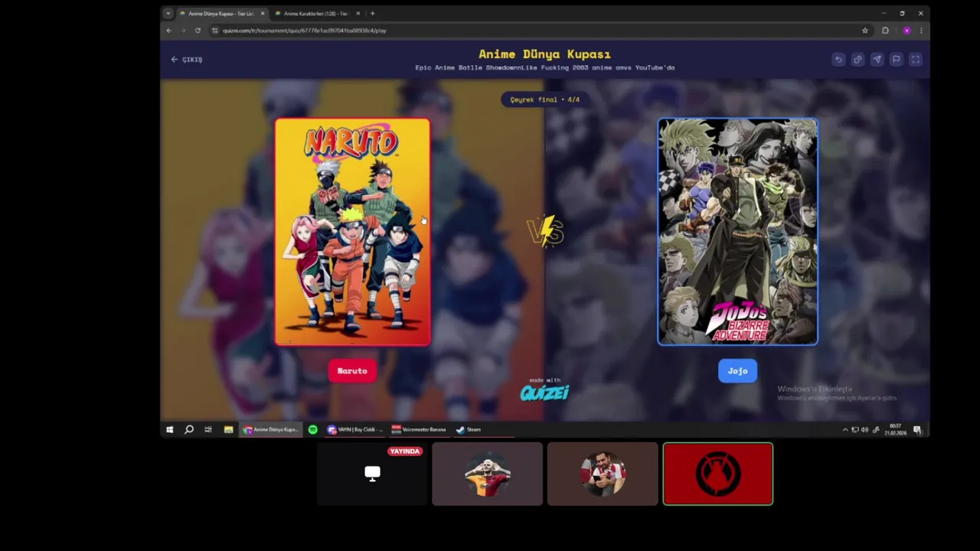Click the paper-plane share icon in quiz header

(x=877, y=60)
